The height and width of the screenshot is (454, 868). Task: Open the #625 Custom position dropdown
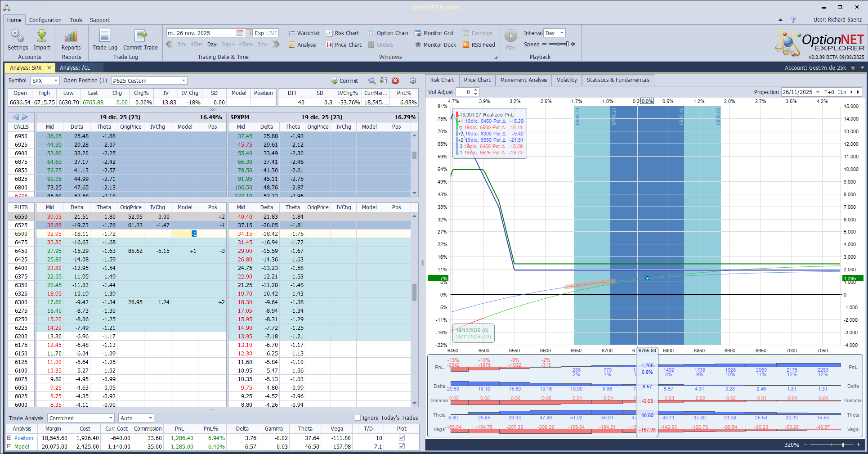click(x=183, y=81)
